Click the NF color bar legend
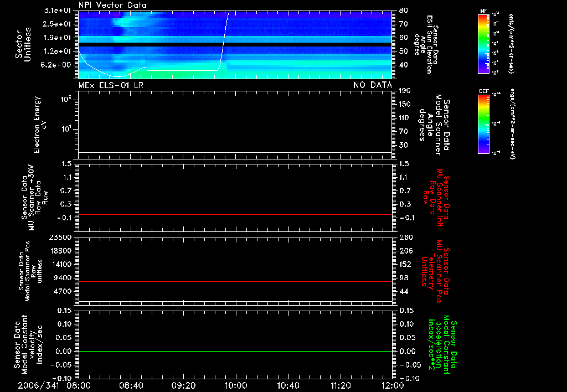 click(483, 43)
